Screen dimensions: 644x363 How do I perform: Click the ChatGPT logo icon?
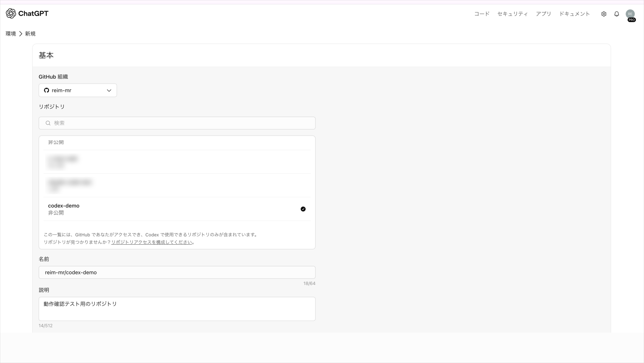[x=11, y=13]
